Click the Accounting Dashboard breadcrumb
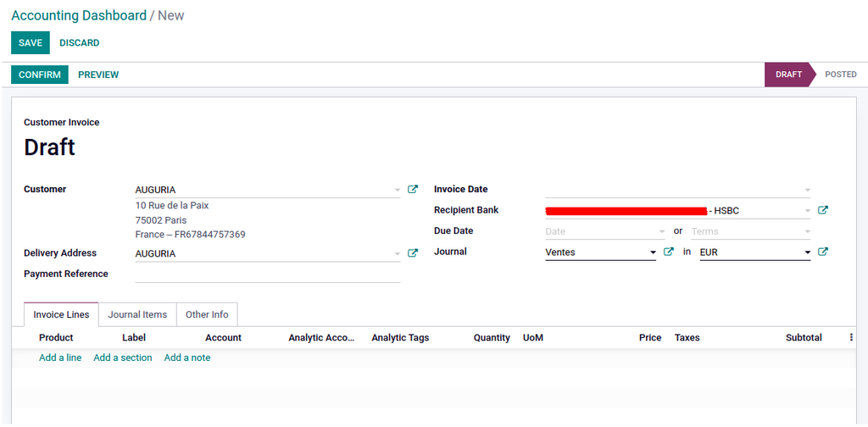The width and height of the screenshot is (868, 427). coord(79,15)
